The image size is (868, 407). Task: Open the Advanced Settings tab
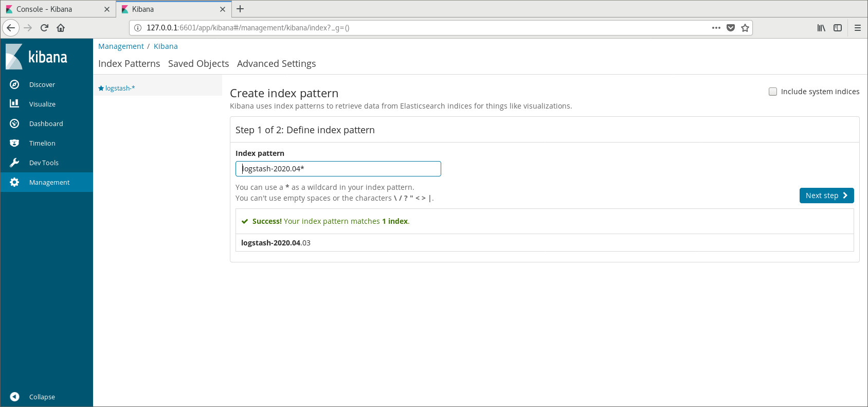click(277, 64)
